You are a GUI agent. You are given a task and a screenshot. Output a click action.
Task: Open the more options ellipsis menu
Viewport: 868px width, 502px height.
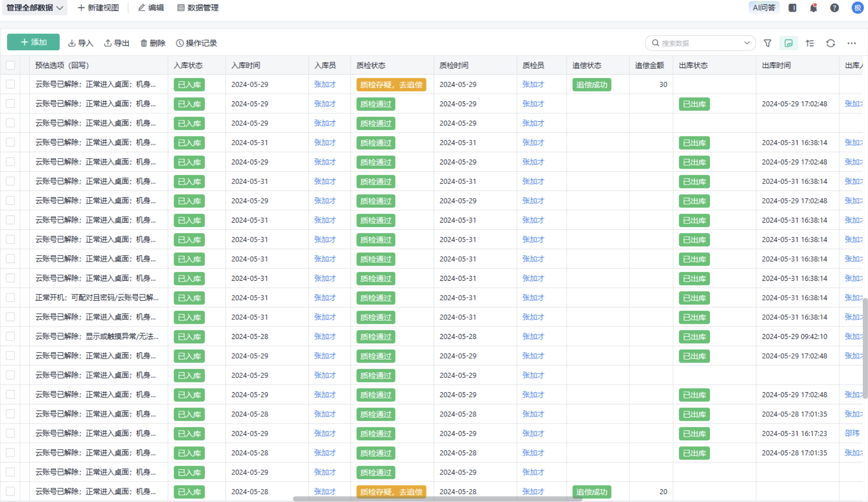tap(851, 43)
